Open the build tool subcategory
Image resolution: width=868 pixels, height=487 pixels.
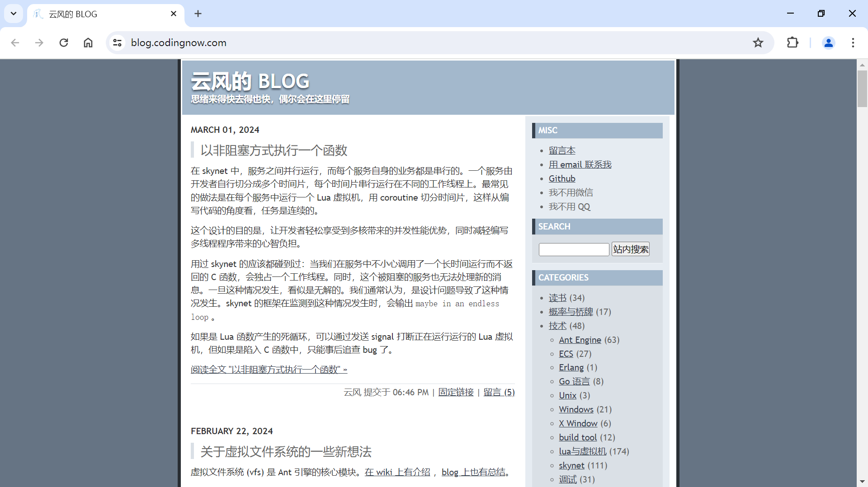pyautogui.click(x=578, y=437)
